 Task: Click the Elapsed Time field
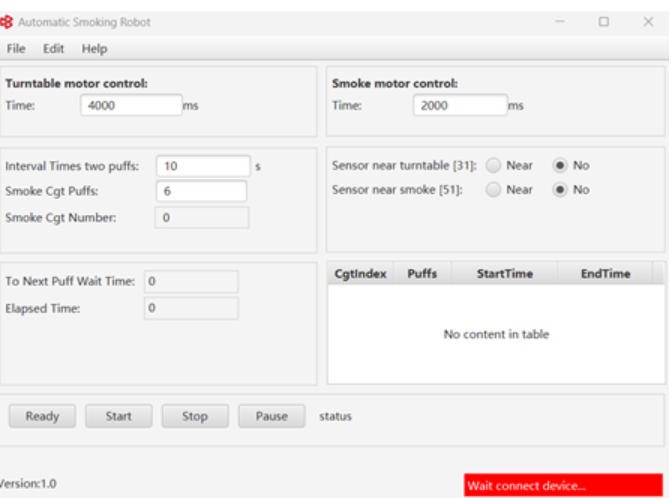point(191,308)
